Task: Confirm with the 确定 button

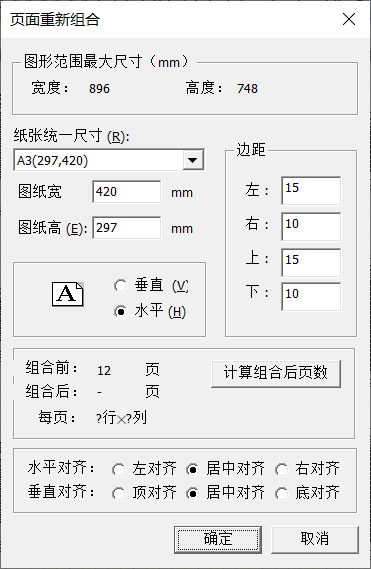Action: tap(218, 539)
